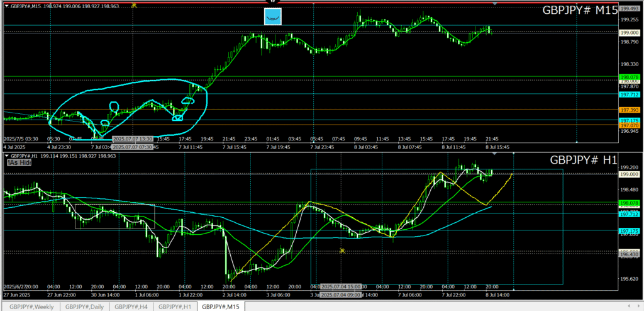The height and width of the screenshot is (311, 644).
Task: Click the small cyan circle drawing on M15 chart
Action: 114,106
